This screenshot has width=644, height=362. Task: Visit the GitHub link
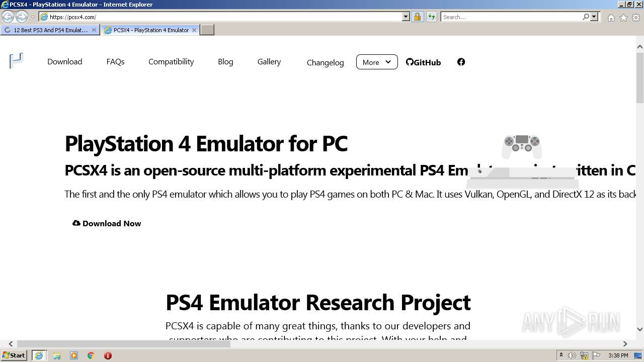click(423, 62)
